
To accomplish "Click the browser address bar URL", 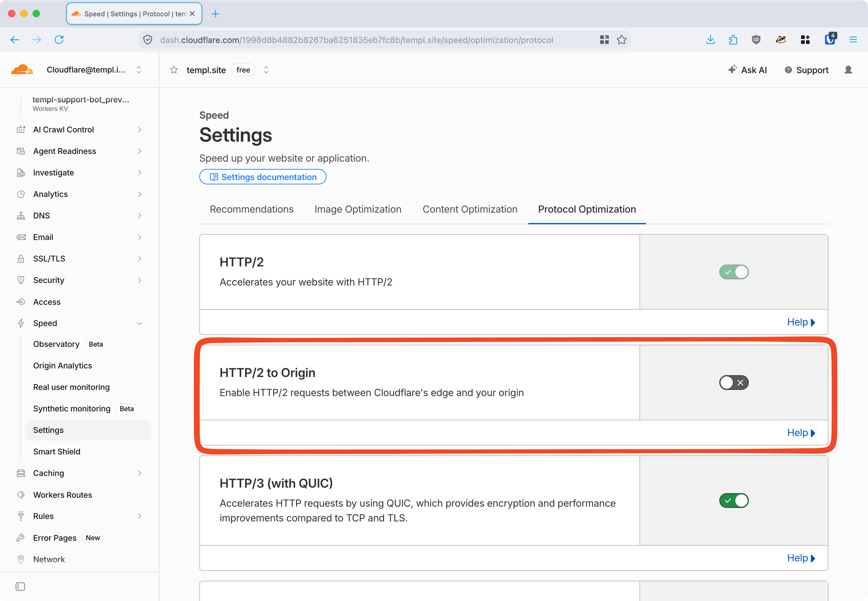I will click(357, 40).
